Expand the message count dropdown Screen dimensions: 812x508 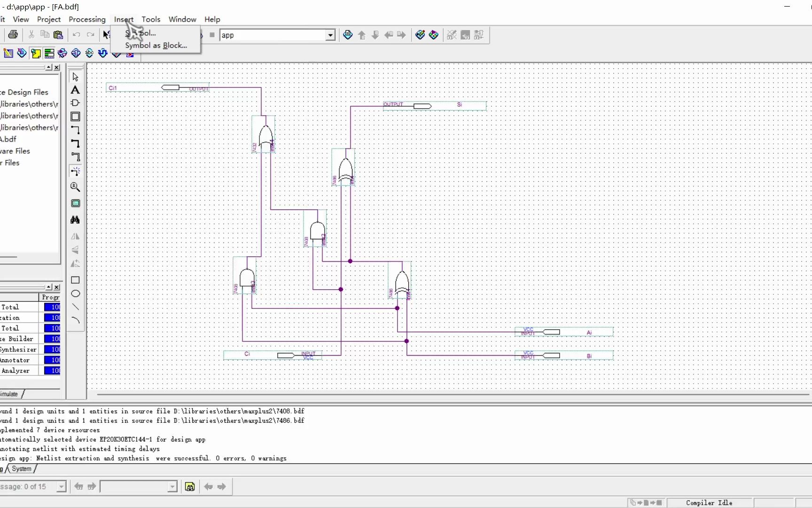[61, 487]
